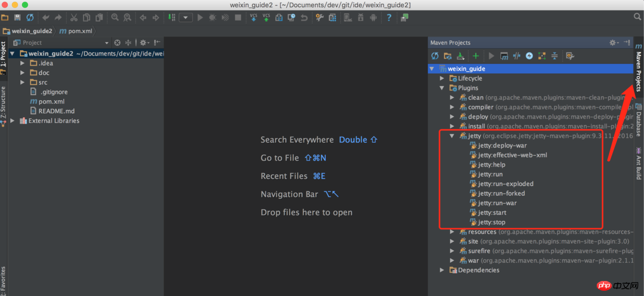
Task: Click the Undo arrow in main toolbar
Action: (x=46, y=18)
